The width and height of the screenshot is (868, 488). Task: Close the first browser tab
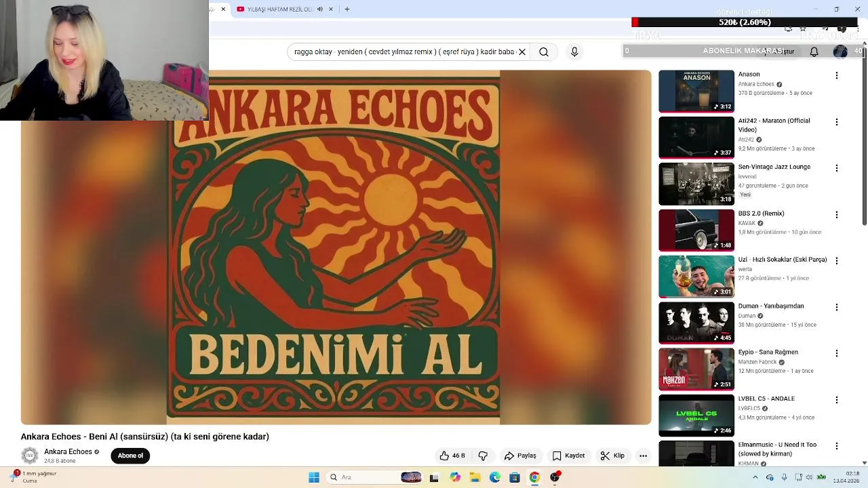pos(223,9)
